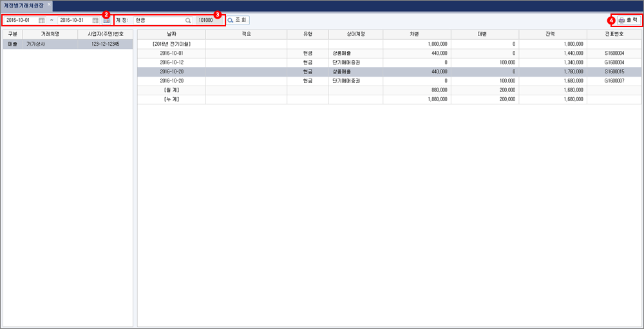Screen dimensions: 644x329
Task: Click the balance value 1,340,000
Action: tap(553, 62)
